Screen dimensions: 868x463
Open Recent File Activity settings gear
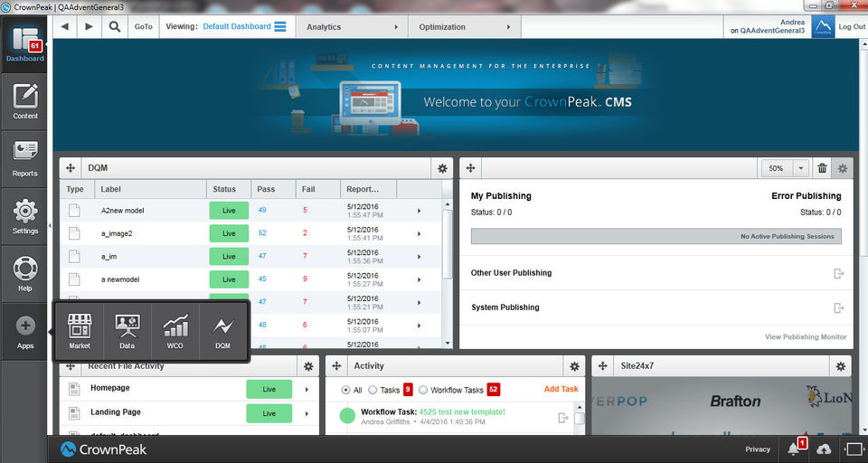coord(308,366)
